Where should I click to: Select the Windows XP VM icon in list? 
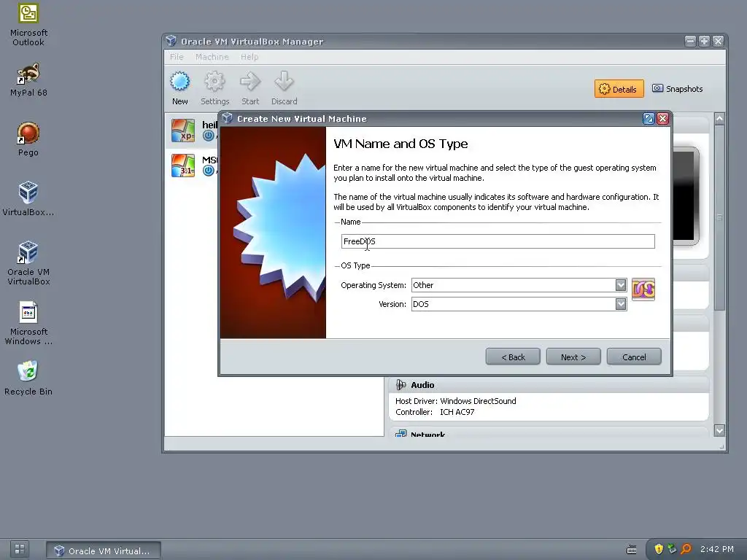pyautogui.click(x=183, y=131)
